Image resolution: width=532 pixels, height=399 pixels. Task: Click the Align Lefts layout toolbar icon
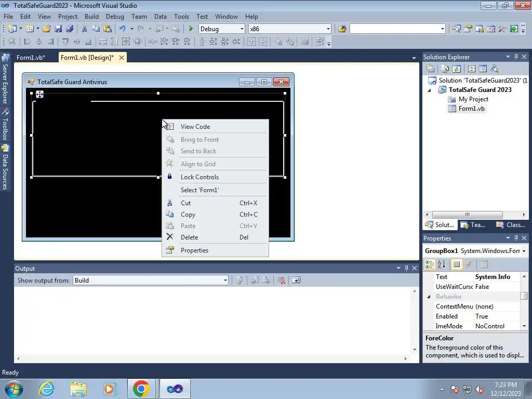click(28, 42)
